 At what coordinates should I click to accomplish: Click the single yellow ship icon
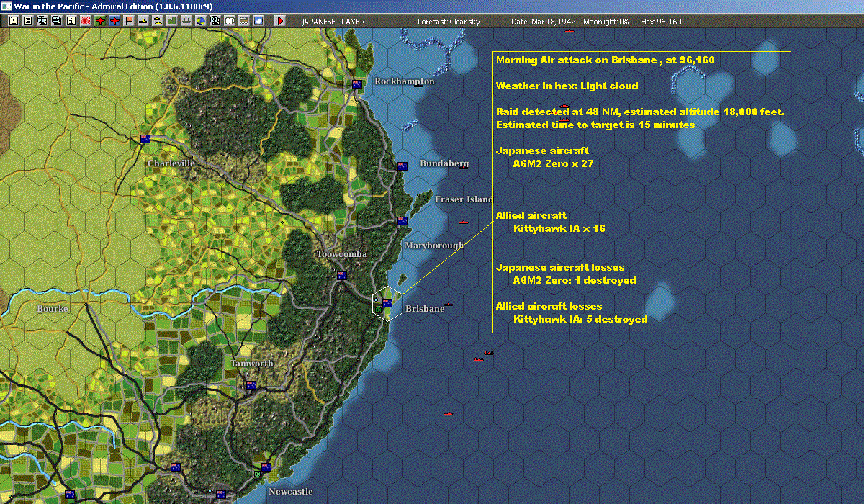coord(143,21)
